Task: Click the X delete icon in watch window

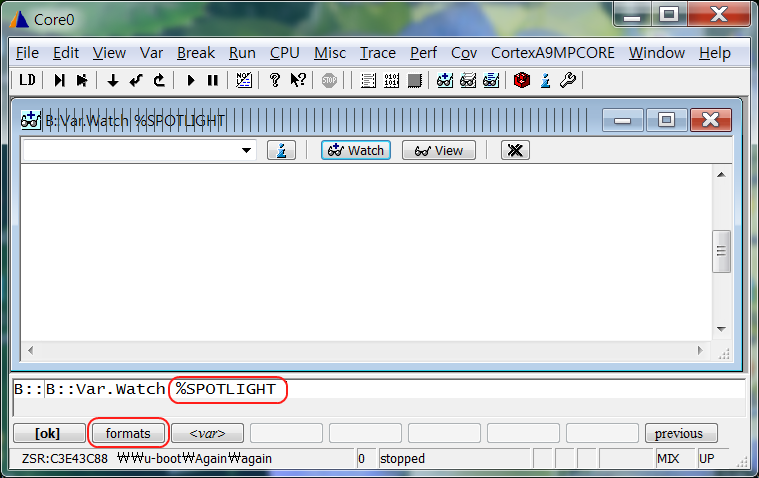Action: pyautogui.click(x=515, y=150)
